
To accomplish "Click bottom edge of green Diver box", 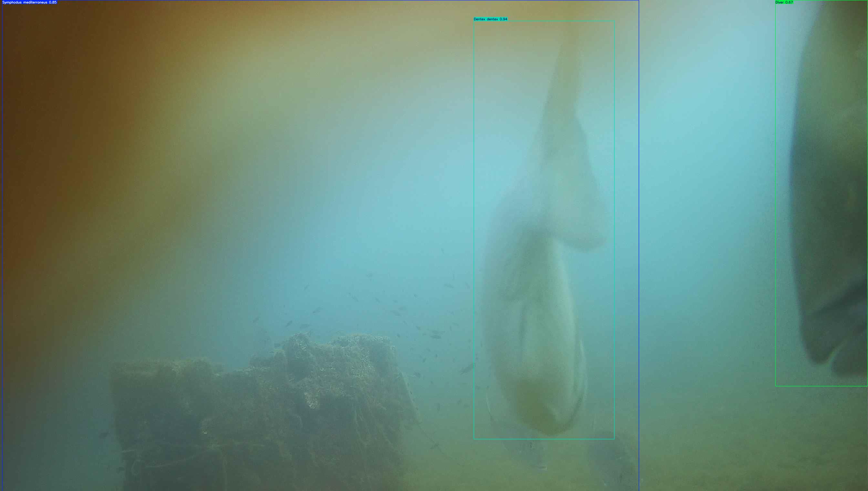I will [821, 386].
